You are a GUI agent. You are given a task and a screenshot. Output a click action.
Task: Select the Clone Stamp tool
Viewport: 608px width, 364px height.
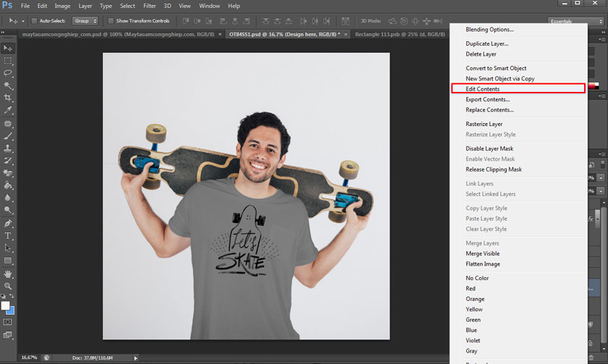pyautogui.click(x=8, y=148)
